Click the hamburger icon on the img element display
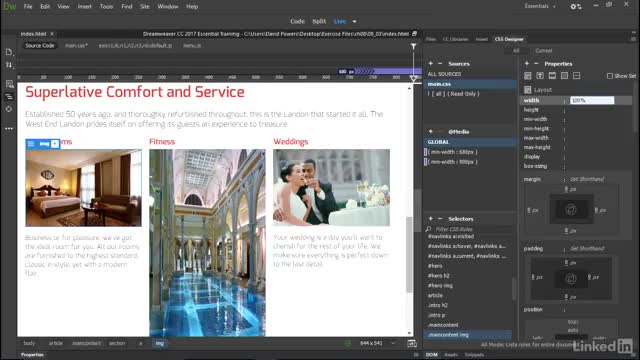 31,144
